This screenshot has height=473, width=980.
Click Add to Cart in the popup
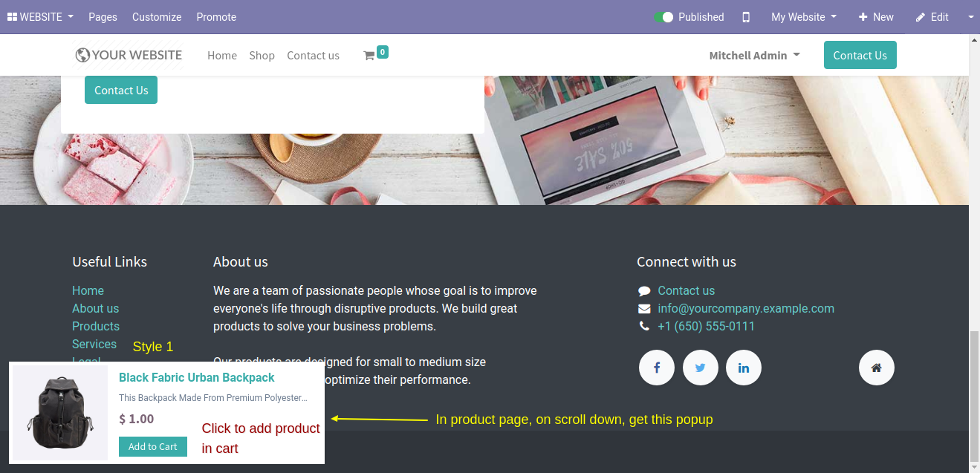153,446
